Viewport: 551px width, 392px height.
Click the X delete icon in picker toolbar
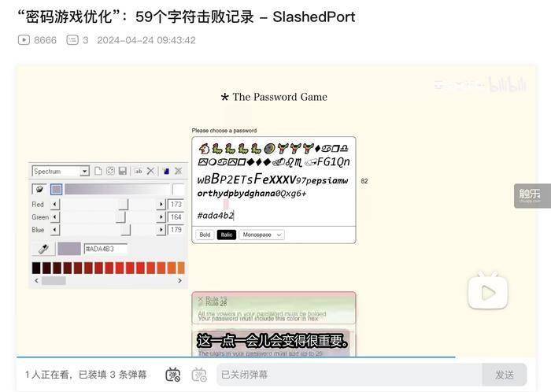(150, 171)
